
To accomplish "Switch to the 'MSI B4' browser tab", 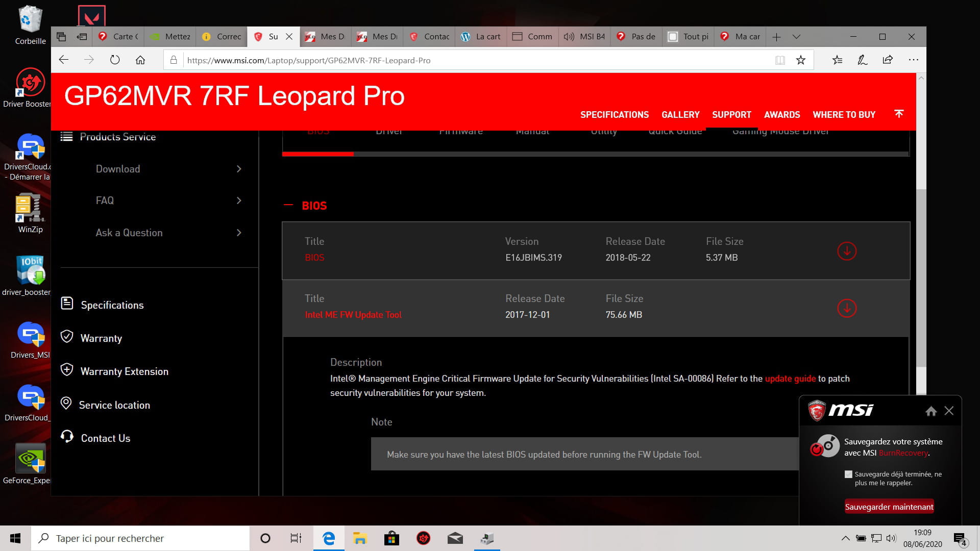I will point(585,37).
